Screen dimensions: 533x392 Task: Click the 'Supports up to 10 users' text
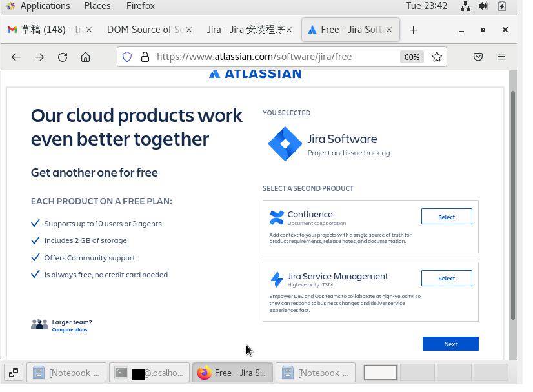pos(103,224)
